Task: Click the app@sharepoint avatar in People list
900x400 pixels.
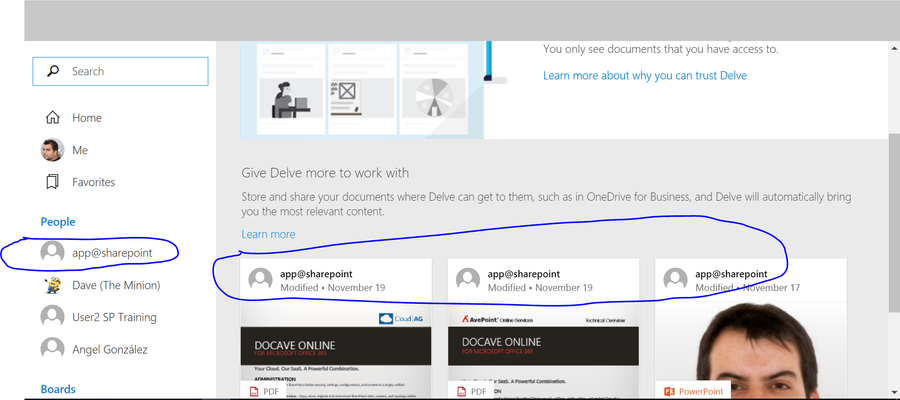Action: pyautogui.click(x=52, y=253)
